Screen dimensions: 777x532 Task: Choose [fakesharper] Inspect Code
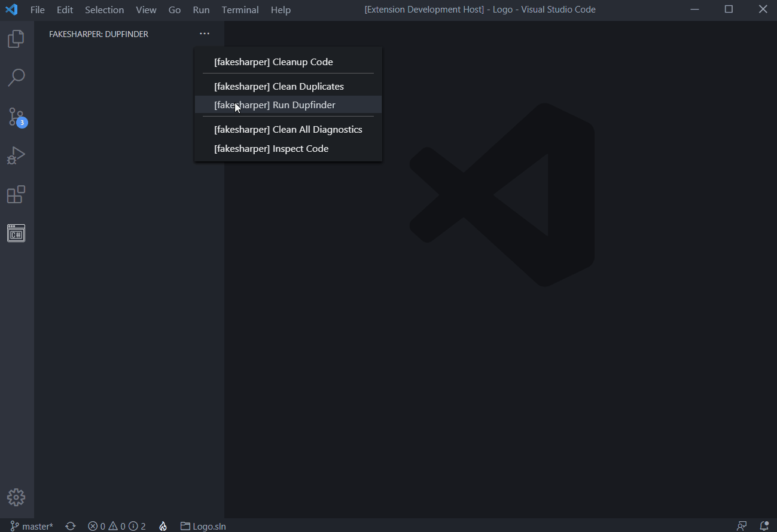click(x=288, y=148)
